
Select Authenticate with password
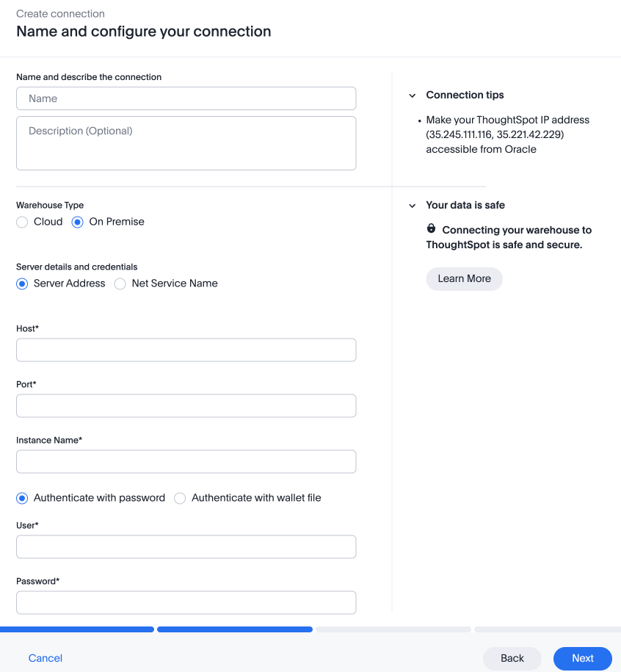tap(22, 498)
